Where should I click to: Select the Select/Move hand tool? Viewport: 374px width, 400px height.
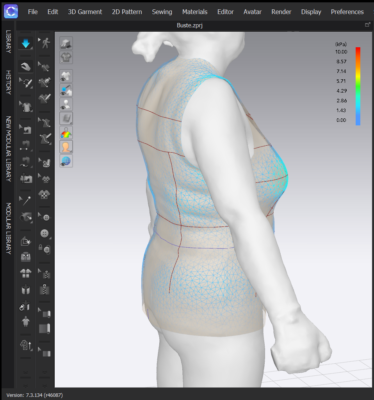(26, 66)
